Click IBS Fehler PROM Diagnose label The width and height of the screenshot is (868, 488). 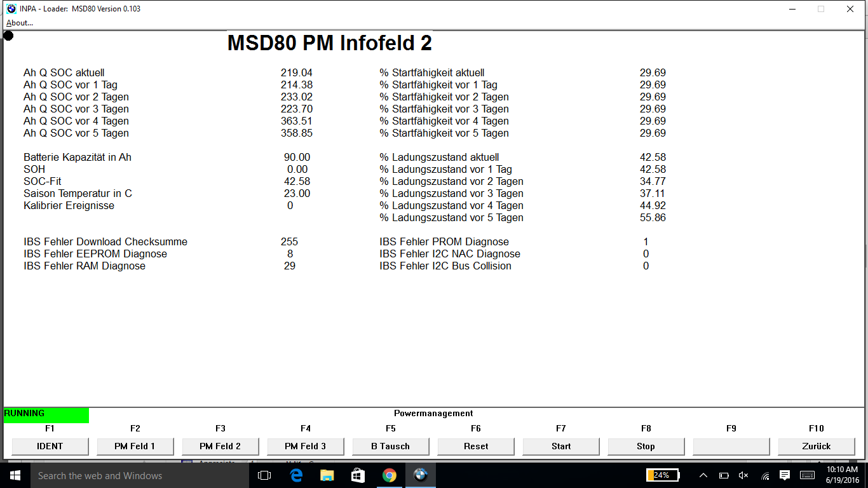click(x=444, y=242)
